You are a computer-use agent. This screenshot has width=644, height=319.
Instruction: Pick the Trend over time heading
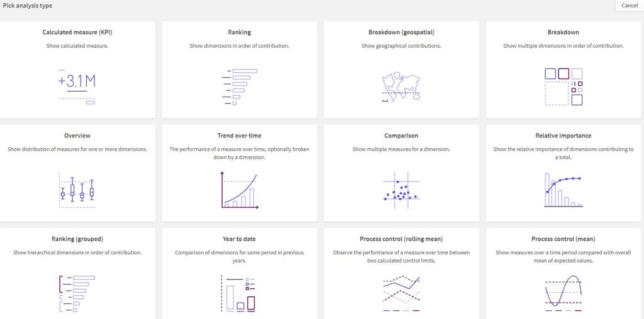pyautogui.click(x=239, y=136)
